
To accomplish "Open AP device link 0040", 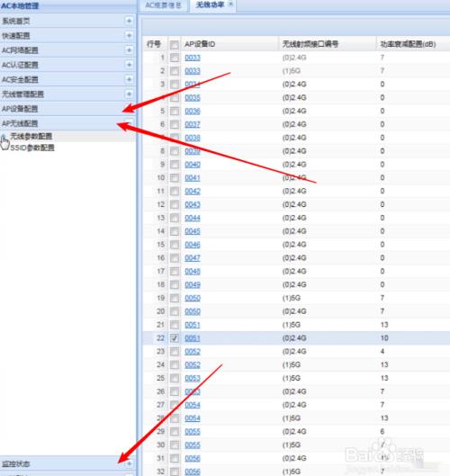I will [x=193, y=165].
